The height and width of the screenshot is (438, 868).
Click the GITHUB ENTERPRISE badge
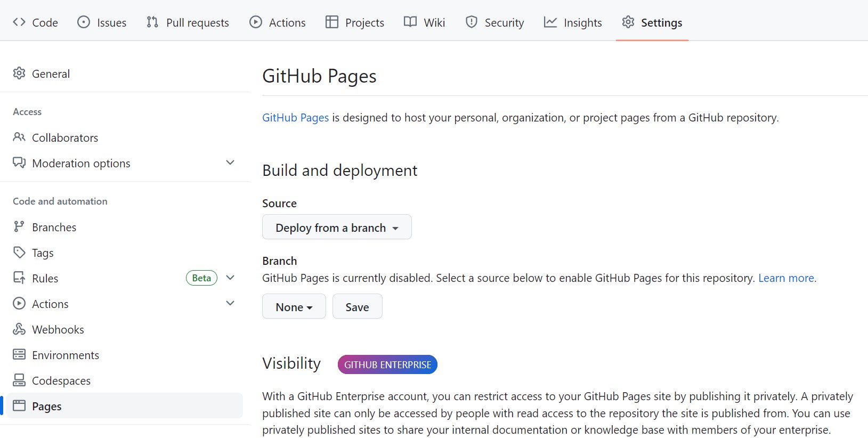(387, 364)
